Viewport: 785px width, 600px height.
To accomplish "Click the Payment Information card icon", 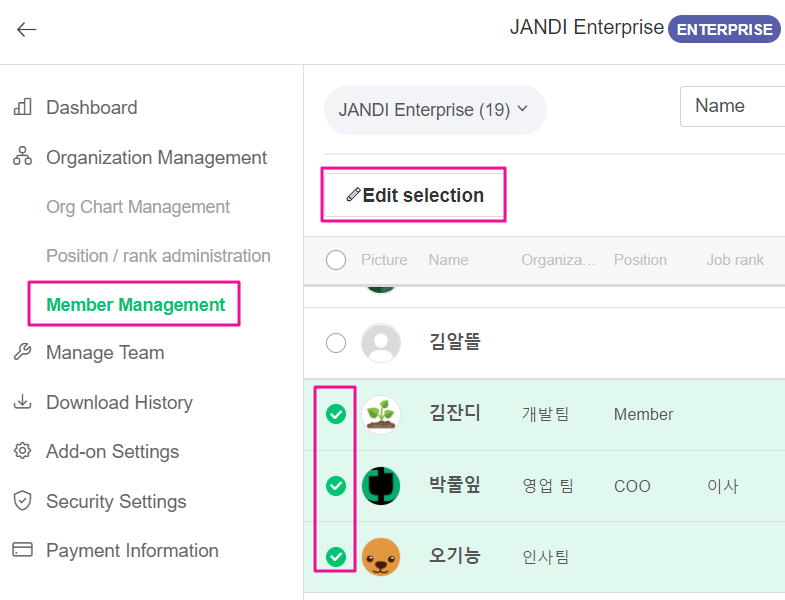I will click(22, 550).
